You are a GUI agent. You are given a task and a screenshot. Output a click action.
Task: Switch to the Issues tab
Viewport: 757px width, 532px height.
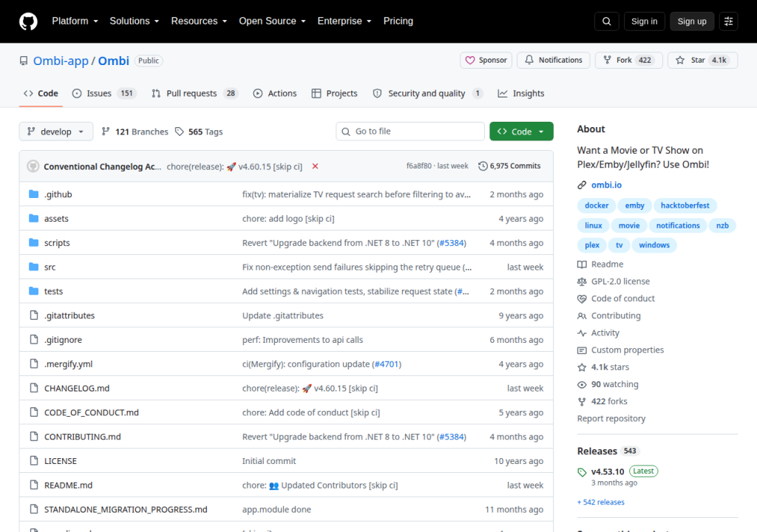pyautogui.click(x=104, y=93)
